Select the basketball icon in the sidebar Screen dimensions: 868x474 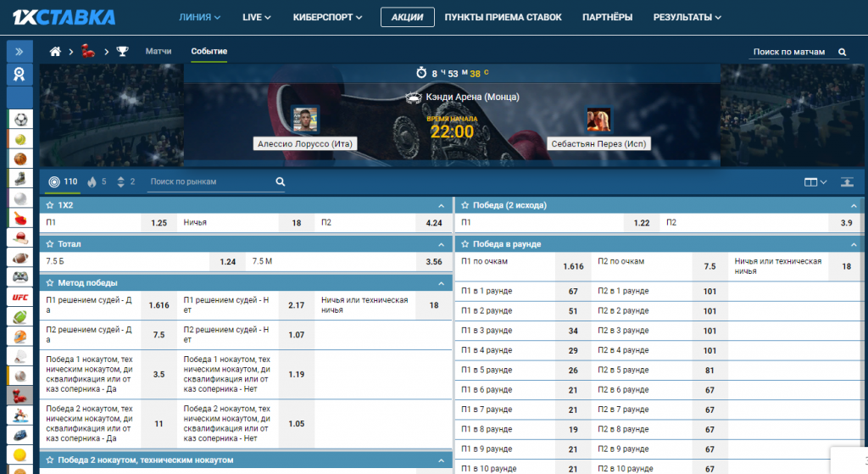(x=19, y=159)
